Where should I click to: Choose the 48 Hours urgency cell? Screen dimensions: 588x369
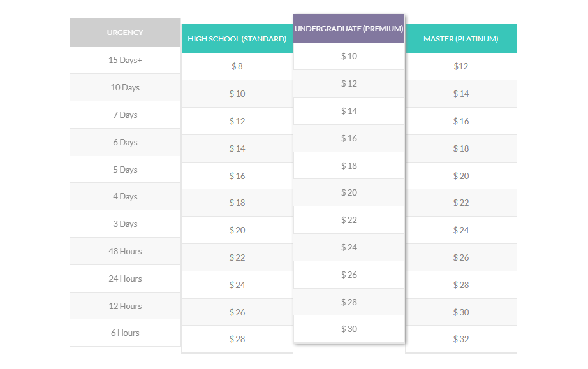click(125, 251)
